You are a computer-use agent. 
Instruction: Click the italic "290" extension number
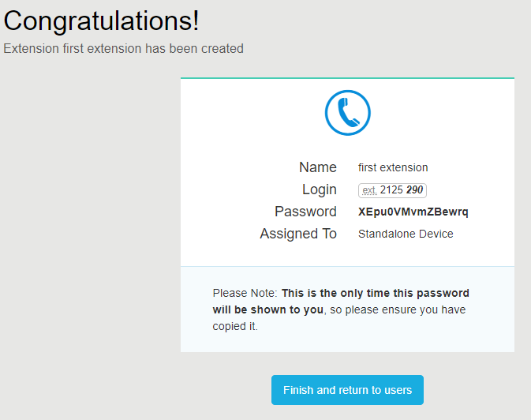click(415, 190)
